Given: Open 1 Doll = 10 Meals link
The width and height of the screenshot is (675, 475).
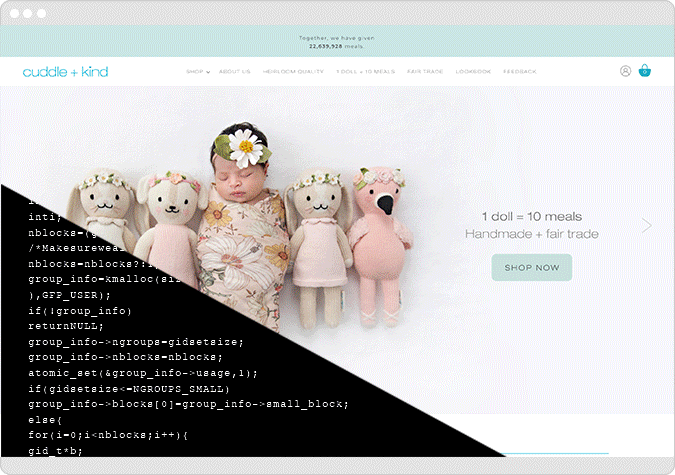Looking at the screenshot, I should click(365, 72).
